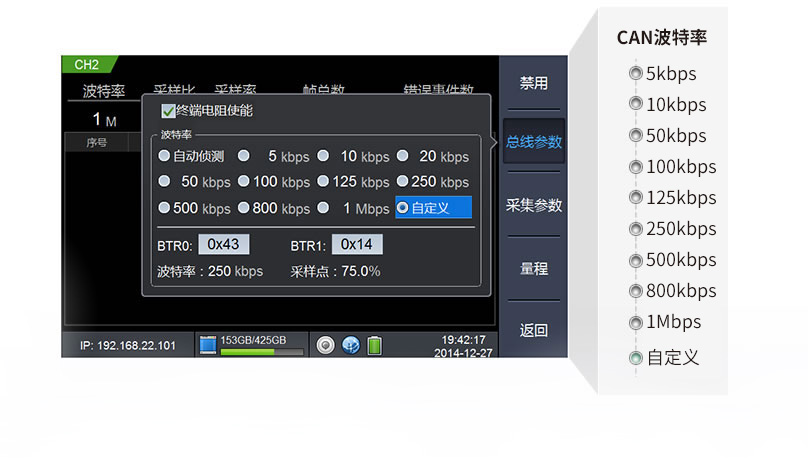The image size is (809, 460).
Task: Click the 波特率：250 kbps result text
Action: point(210,271)
